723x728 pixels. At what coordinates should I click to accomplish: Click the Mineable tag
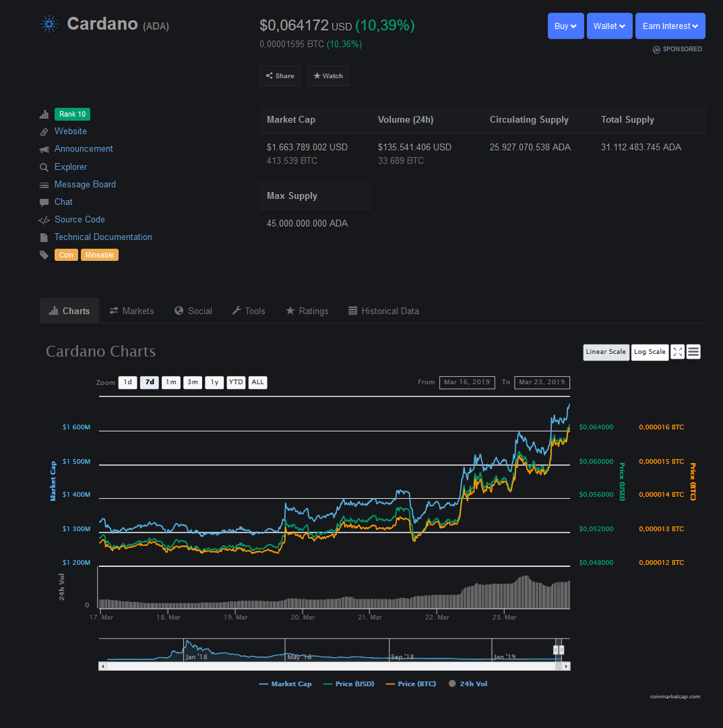(x=99, y=255)
